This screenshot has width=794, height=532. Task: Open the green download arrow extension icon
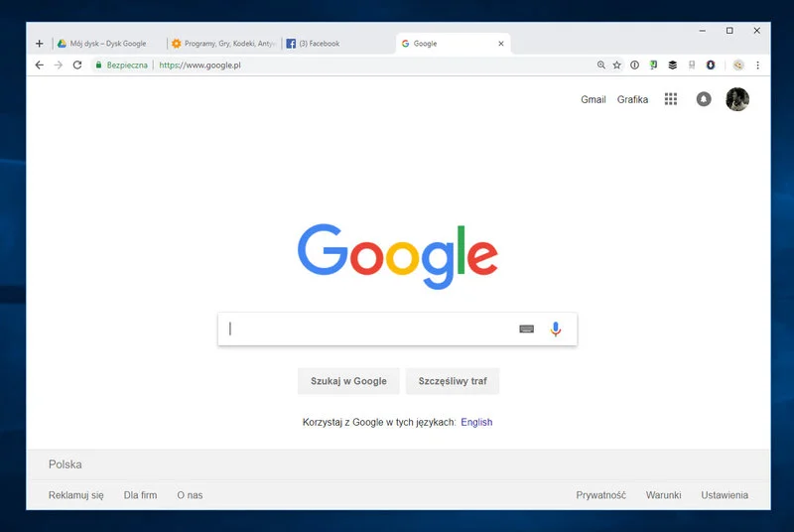point(653,65)
